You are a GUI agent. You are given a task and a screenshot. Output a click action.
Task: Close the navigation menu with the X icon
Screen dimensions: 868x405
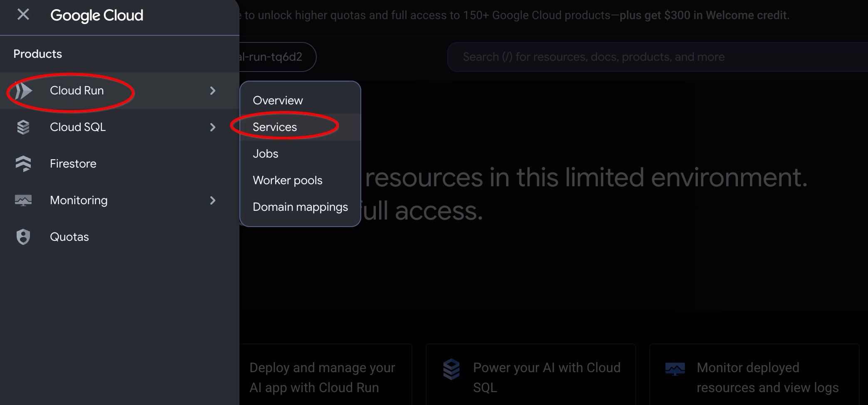[x=23, y=15]
